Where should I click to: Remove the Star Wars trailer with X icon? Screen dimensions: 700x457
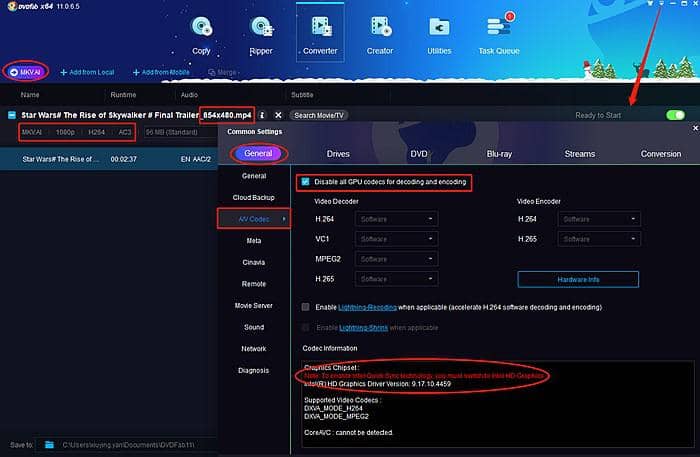[x=277, y=115]
